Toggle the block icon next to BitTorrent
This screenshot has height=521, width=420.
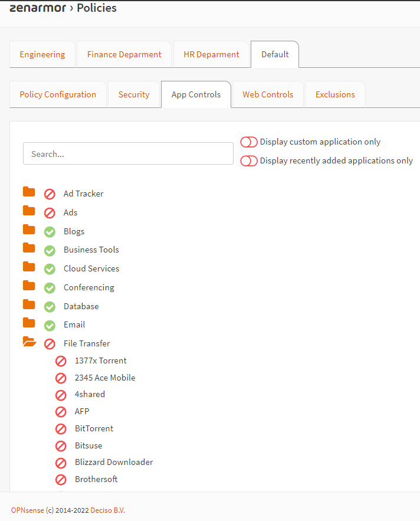pyautogui.click(x=61, y=429)
